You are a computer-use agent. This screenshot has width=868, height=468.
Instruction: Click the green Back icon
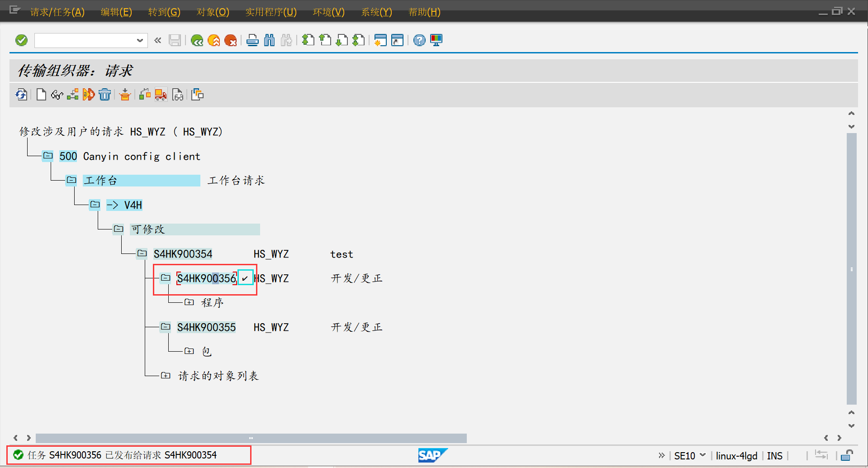[x=197, y=40]
